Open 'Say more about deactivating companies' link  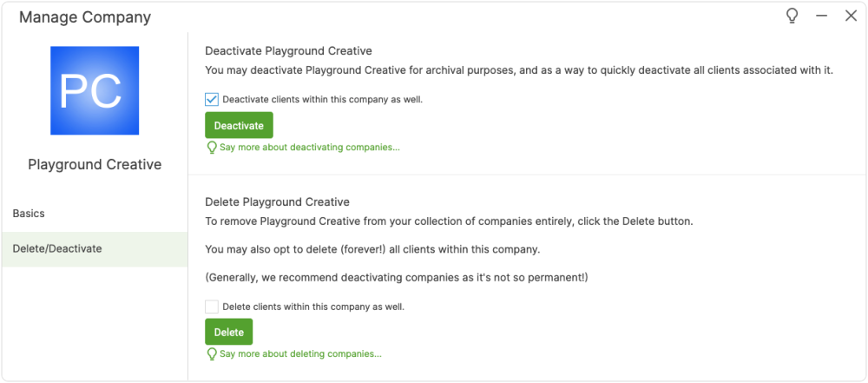tap(310, 148)
